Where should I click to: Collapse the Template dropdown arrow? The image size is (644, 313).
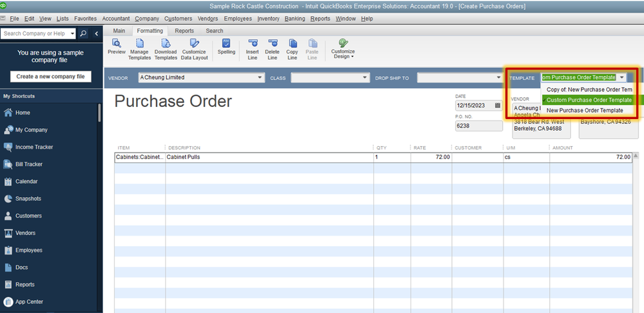point(622,77)
